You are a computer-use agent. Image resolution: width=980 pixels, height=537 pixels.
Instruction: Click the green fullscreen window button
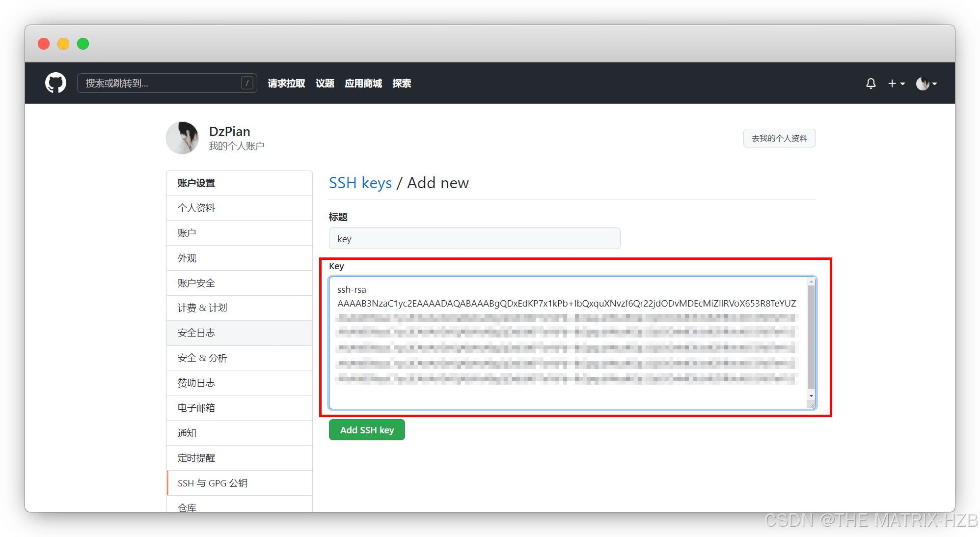tap(83, 44)
